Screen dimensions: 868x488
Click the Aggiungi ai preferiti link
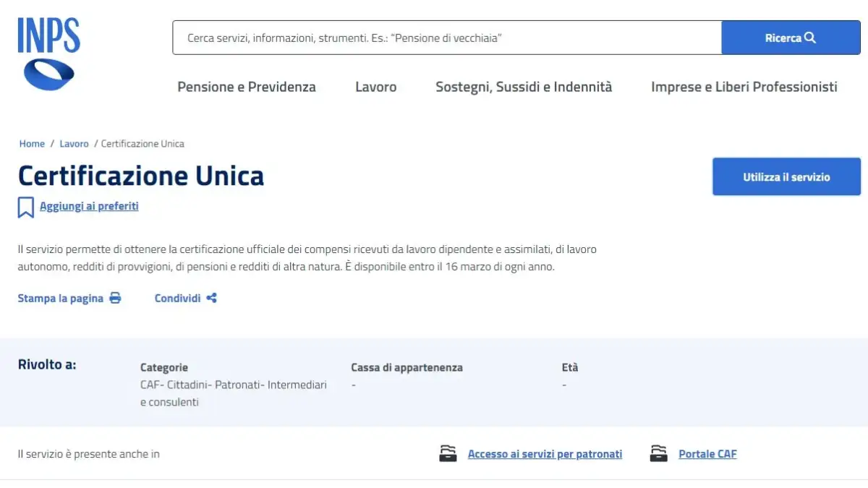point(89,206)
